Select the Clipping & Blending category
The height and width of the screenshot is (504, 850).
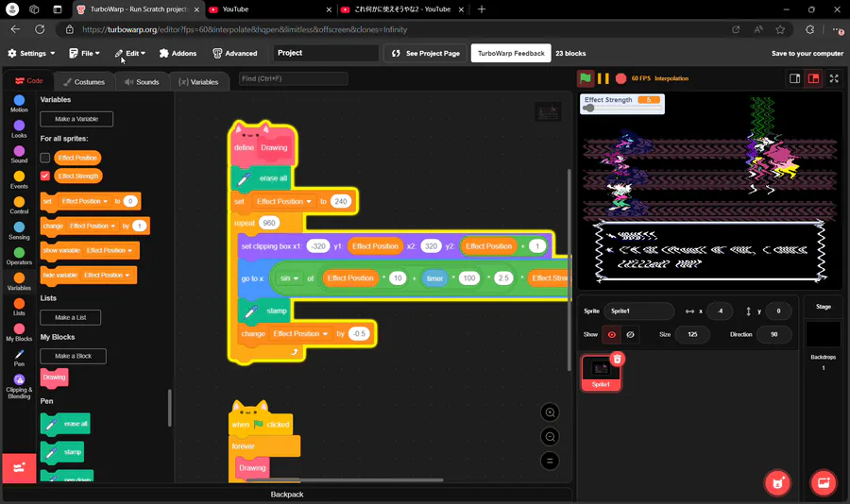19,386
